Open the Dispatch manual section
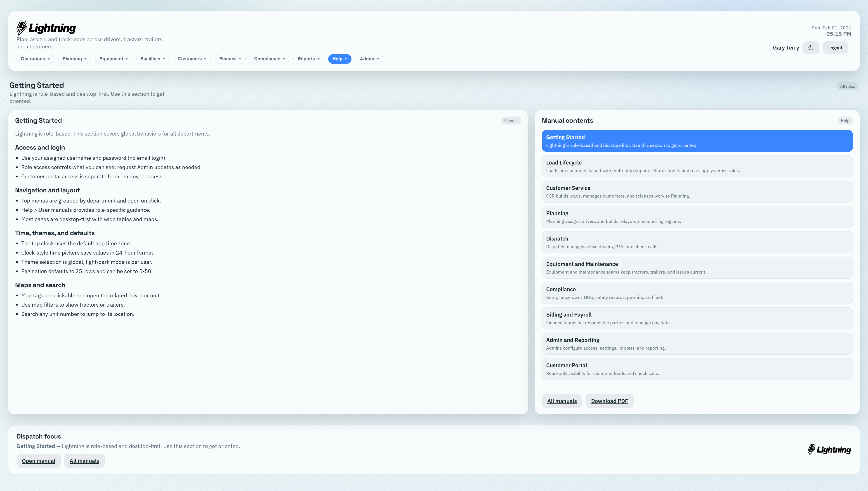Viewport: 868px width, 491px height. pos(697,242)
